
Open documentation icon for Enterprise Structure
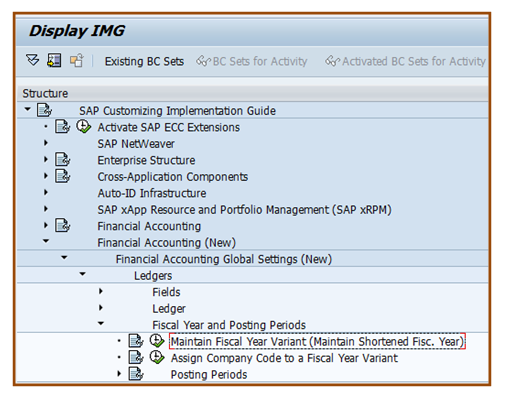62,160
